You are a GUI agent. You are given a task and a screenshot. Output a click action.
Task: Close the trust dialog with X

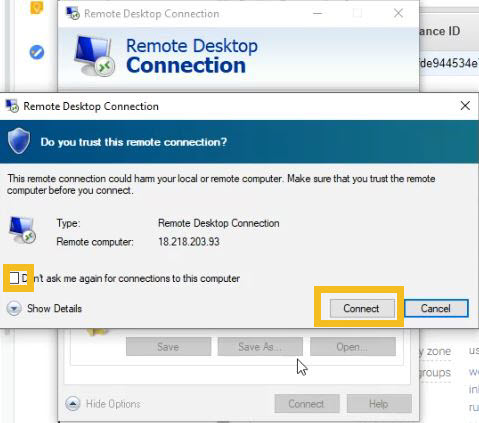pos(465,106)
